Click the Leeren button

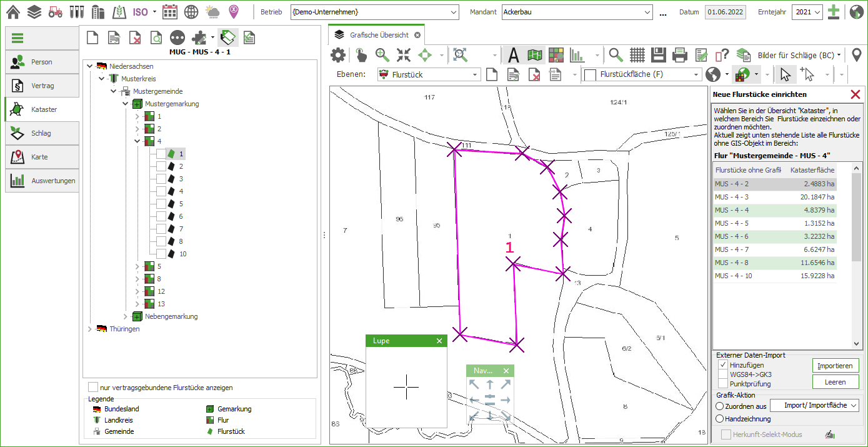pyautogui.click(x=836, y=382)
